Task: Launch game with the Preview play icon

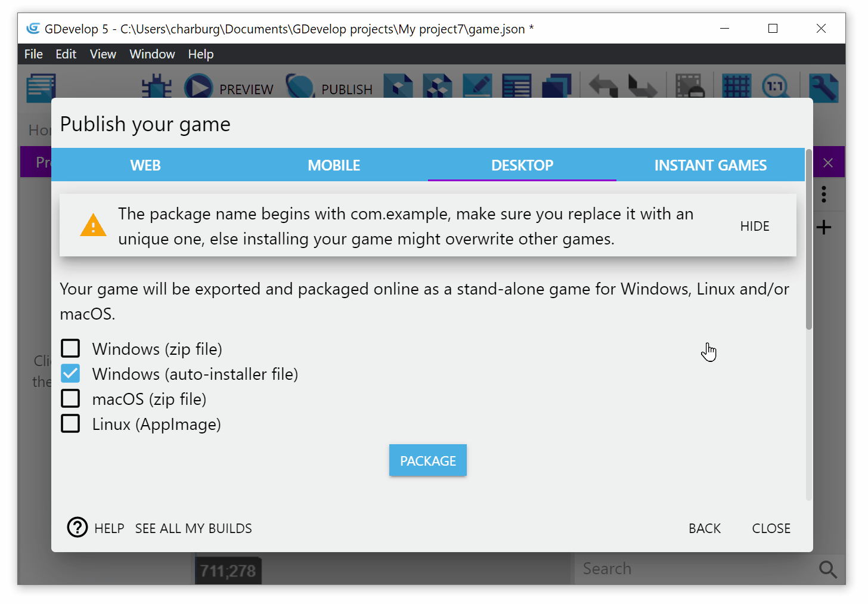Action: click(x=199, y=87)
